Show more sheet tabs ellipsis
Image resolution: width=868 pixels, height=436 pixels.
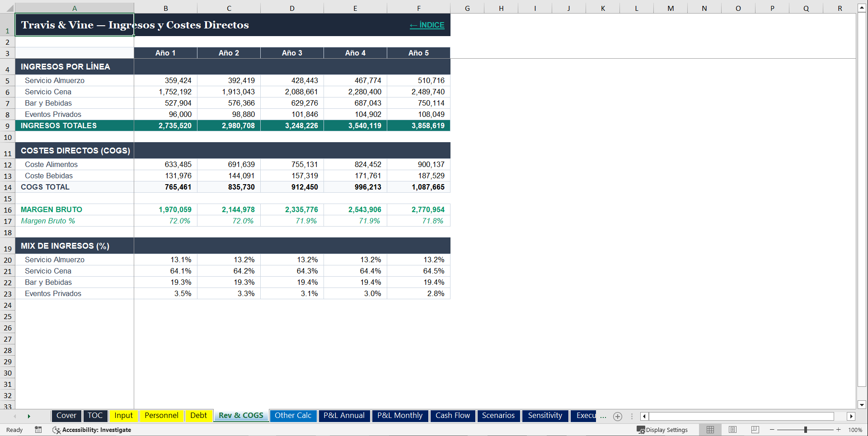pos(603,416)
